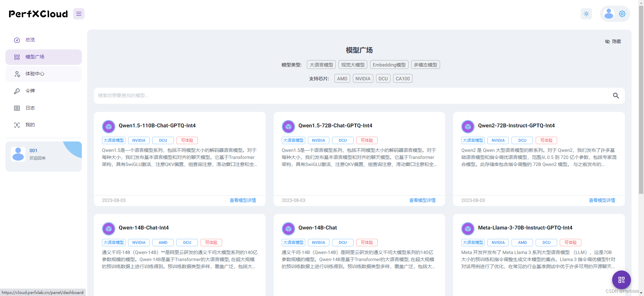Click AMD tag on Qwen-14B-Chat-Int4 card
This screenshot has height=296, width=644.
click(163, 243)
